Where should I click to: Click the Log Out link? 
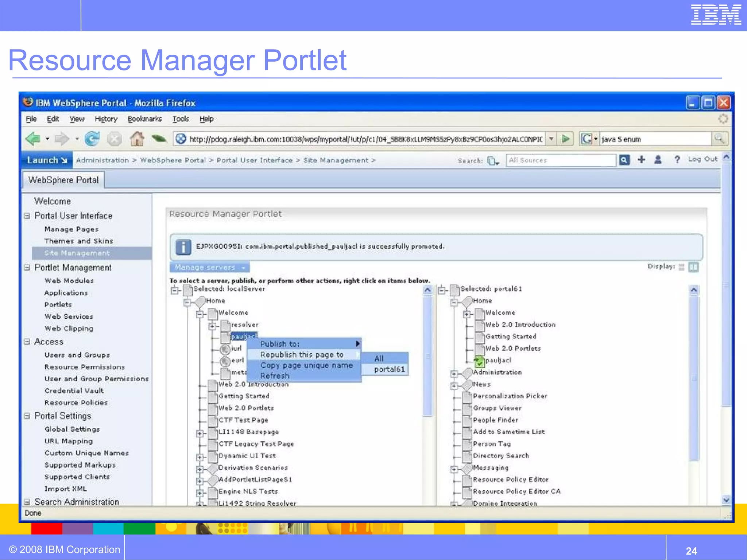[x=703, y=159]
